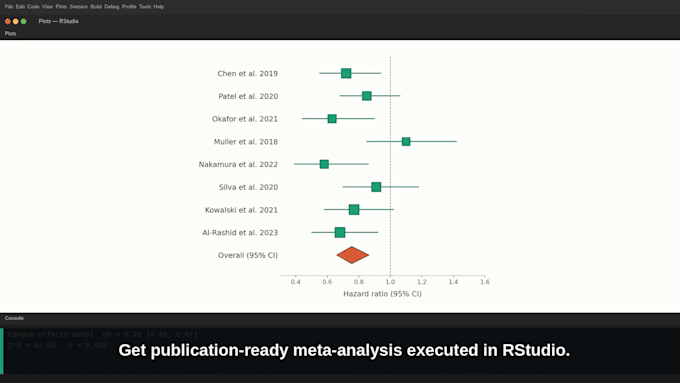680x383 pixels.
Task: Click the 'Overall (95% CI)' row label
Action: coord(248,255)
